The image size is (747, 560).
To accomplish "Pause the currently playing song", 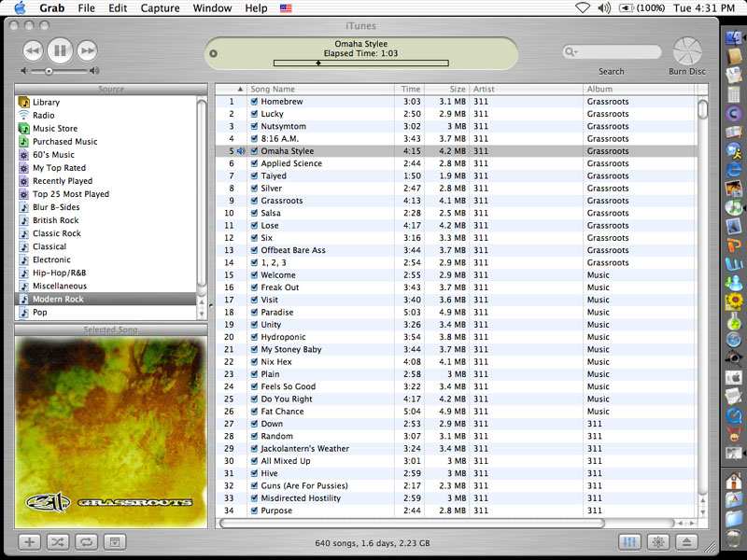I will point(59,50).
